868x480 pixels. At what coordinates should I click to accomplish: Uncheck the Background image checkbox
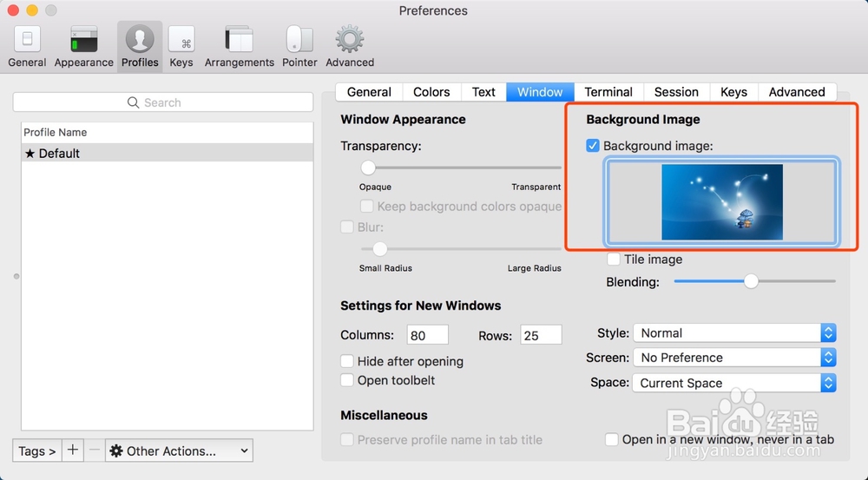[x=592, y=146]
